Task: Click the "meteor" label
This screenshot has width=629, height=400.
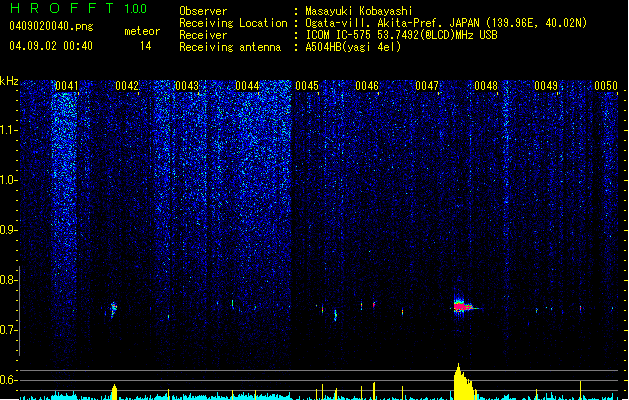Action: [142, 31]
